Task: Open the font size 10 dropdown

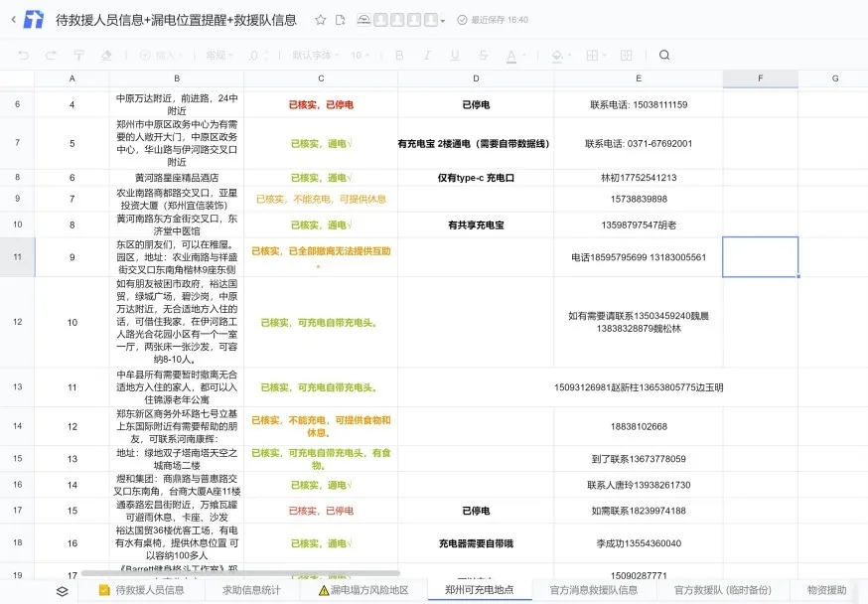Action: pyautogui.click(x=360, y=55)
